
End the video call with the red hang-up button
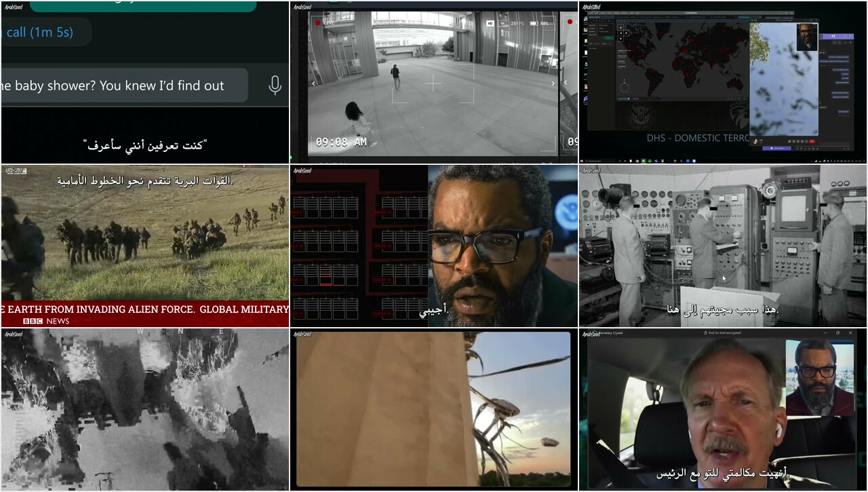(812, 141)
